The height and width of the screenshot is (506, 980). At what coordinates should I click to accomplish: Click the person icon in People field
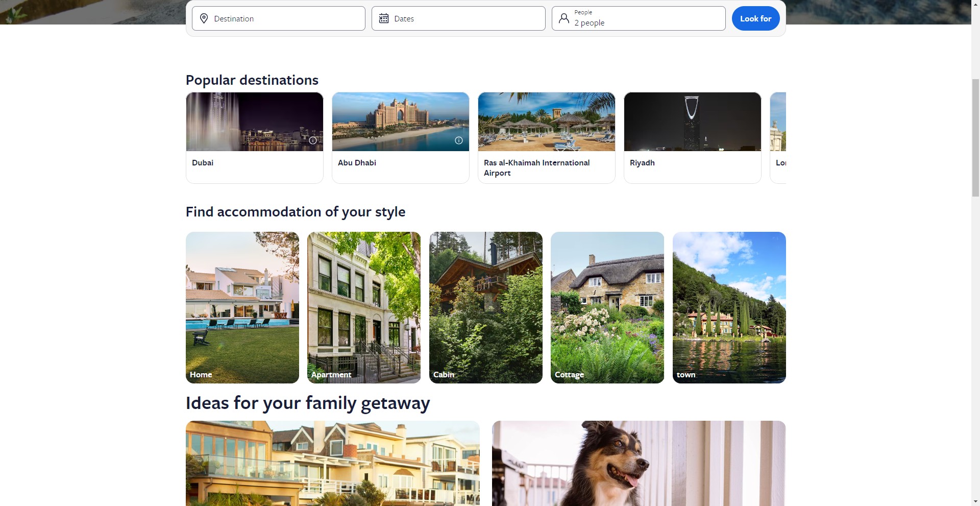coord(563,18)
